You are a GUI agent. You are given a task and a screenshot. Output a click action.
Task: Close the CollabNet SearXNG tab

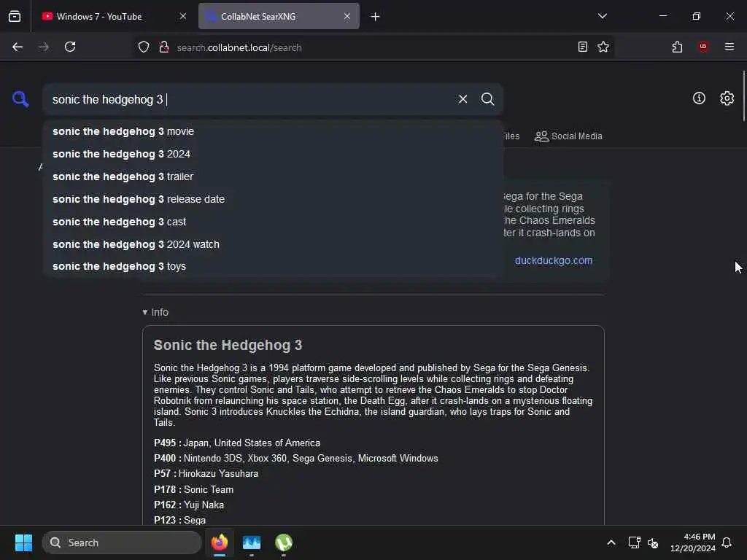click(347, 16)
